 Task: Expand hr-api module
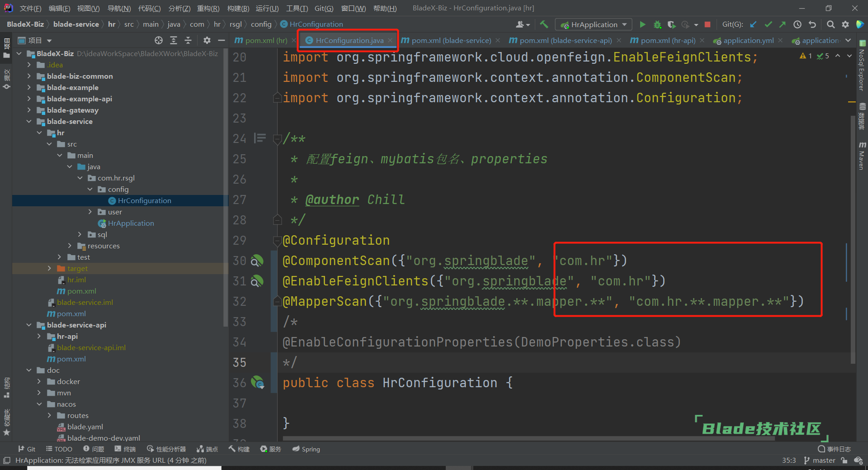[39, 336]
